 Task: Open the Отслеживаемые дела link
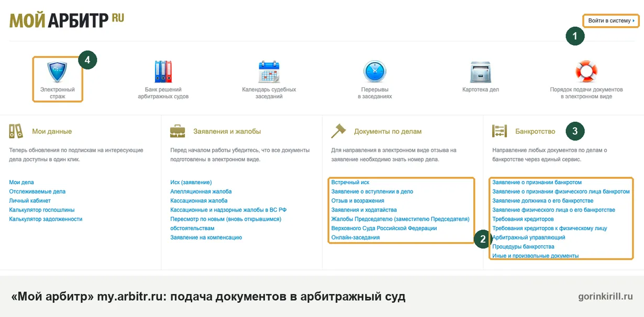click(x=37, y=191)
